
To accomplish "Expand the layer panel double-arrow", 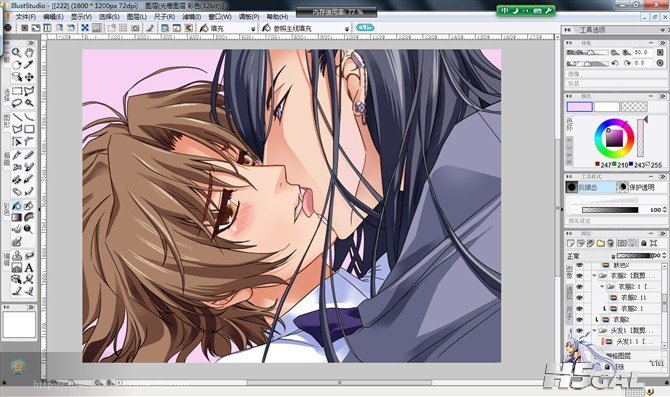I will pyautogui.click(x=662, y=234).
